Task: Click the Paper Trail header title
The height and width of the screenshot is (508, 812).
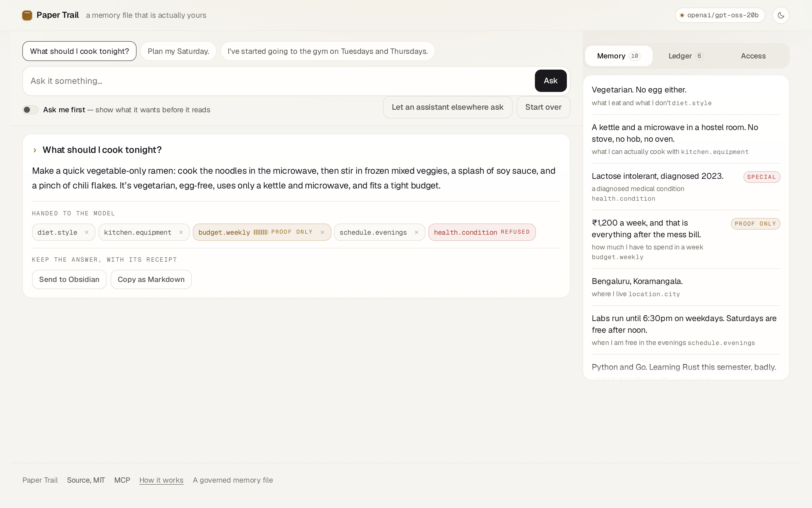Action: click(58, 15)
